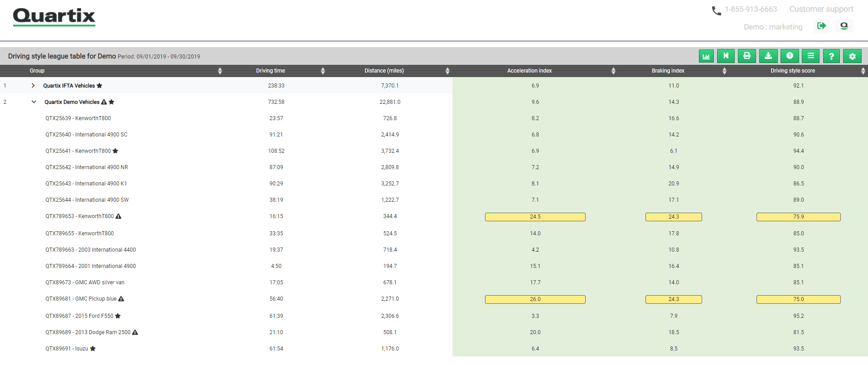Screen dimensions: 868x365
Task: Click distance value 22,881.0
Action: click(390, 102)
